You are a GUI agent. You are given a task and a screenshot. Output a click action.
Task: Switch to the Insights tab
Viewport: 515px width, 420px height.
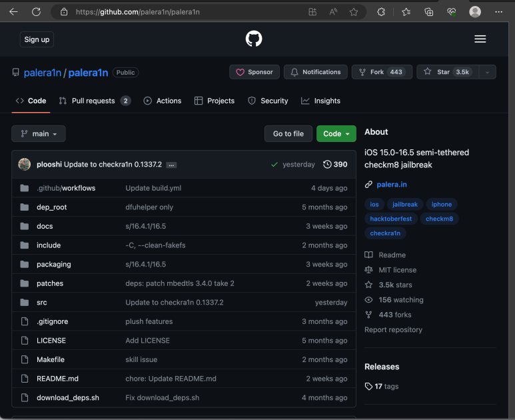click(x=320, y=101)
